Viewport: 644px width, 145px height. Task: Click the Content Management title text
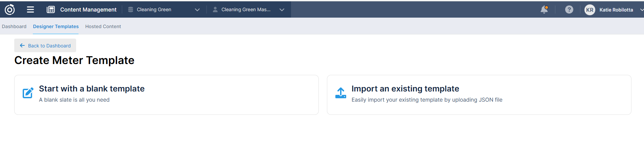coord(88,10)
